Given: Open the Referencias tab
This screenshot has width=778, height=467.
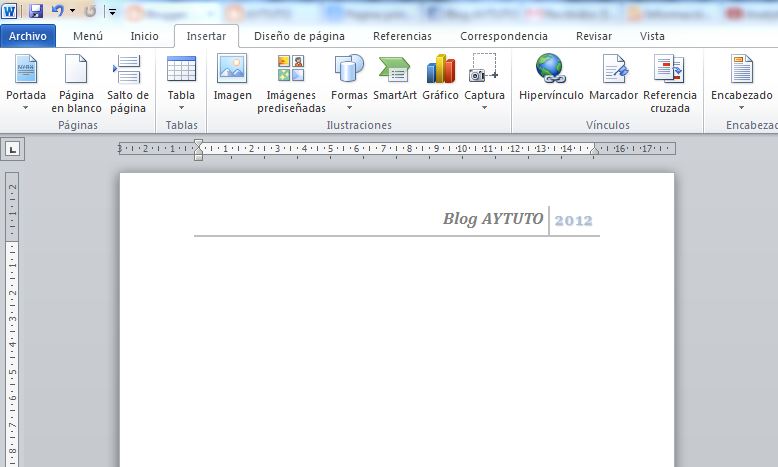Looking at the screenshot, I should 402,36.
